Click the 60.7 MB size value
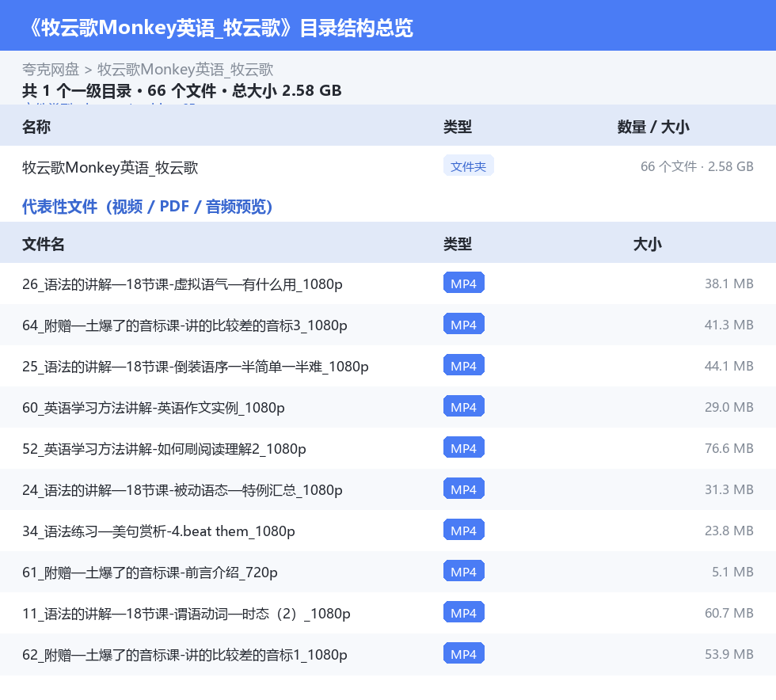 (x=729, y=612)
